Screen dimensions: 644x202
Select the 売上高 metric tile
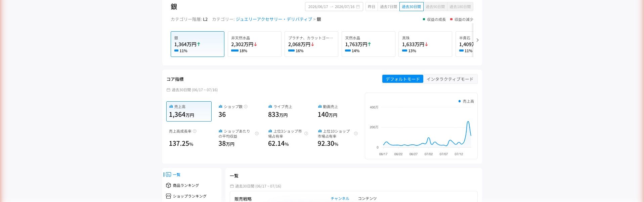coord(189,111)
